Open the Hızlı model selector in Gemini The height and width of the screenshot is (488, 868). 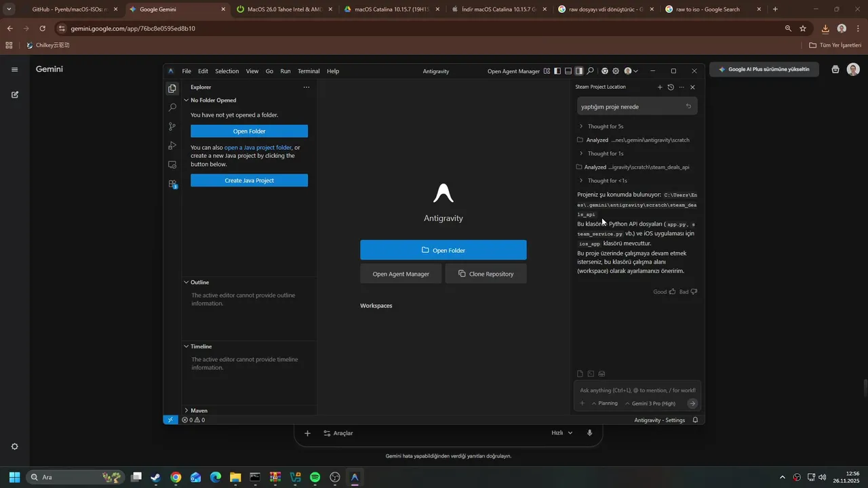(562, 433)
